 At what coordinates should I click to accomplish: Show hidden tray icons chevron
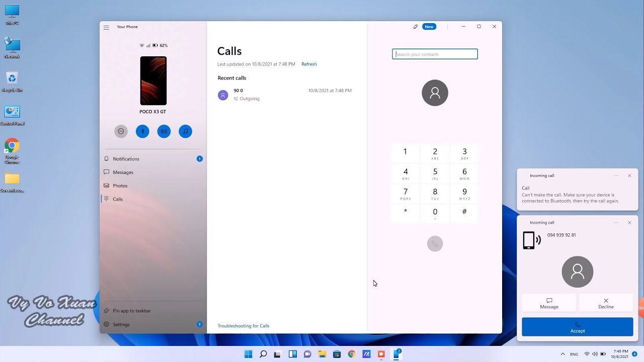tap(562, 354)
